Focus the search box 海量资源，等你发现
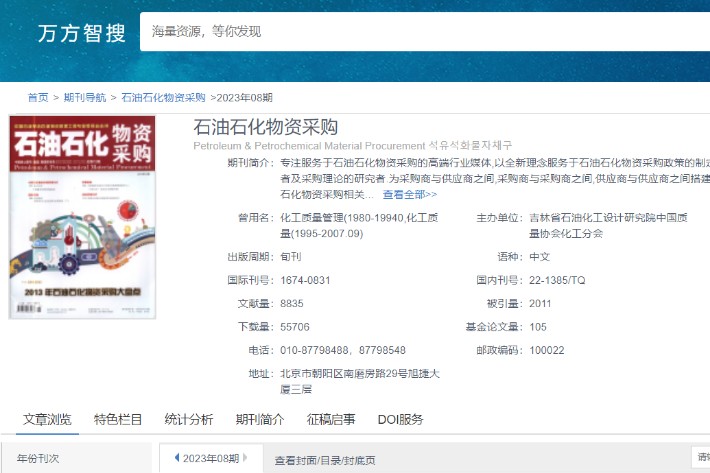710x473 pixels. click(425, 32)
